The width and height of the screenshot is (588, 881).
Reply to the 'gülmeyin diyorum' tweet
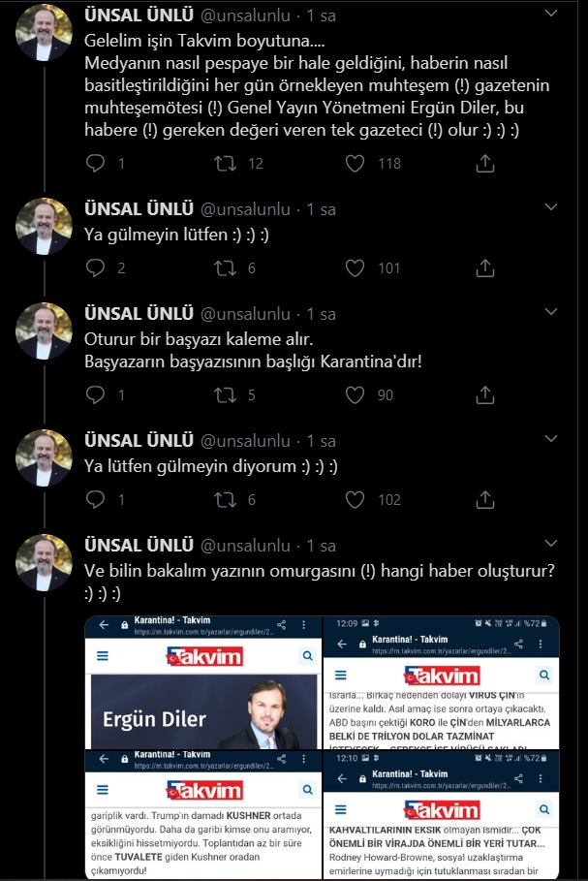coord(95,499)
